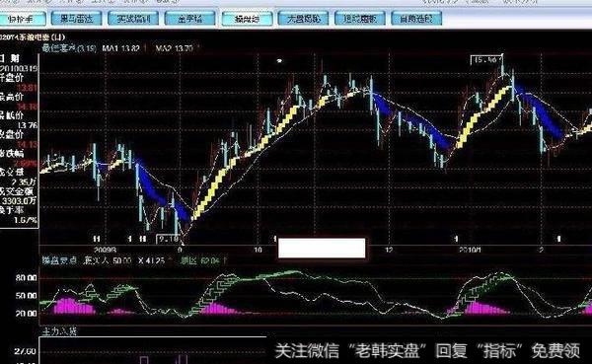The image size is (592, 364).
Task: Open the 实战培训 section
Action: (133, 19)
